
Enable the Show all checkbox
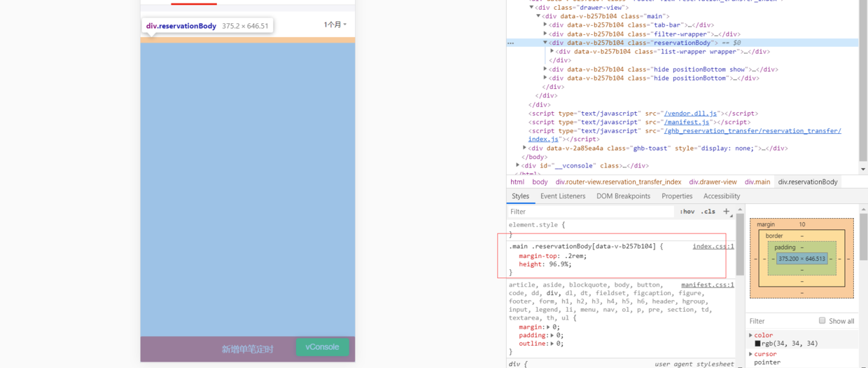point(822,320)
